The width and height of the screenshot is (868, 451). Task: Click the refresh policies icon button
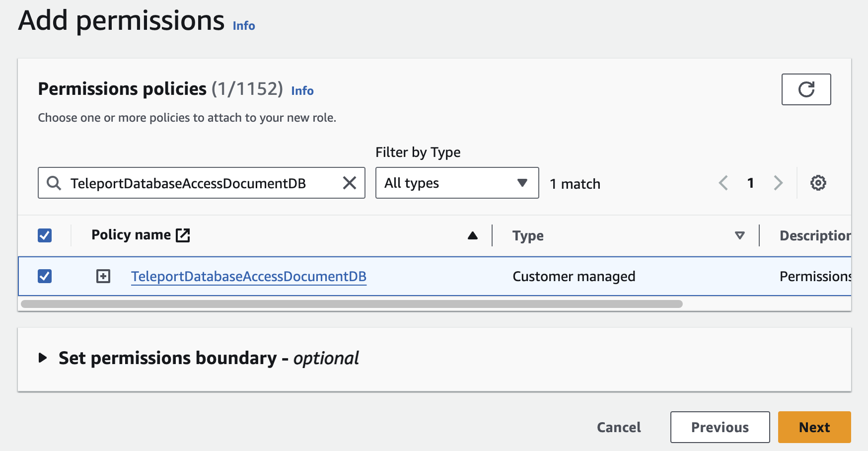pos(806,89)
